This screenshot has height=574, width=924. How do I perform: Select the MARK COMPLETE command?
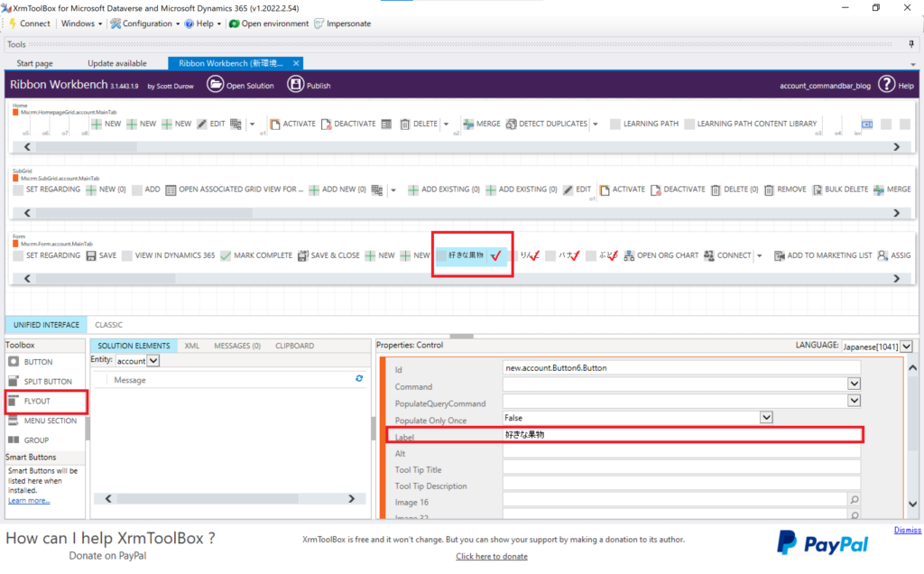pyautogui.click(x=256, y=255)
